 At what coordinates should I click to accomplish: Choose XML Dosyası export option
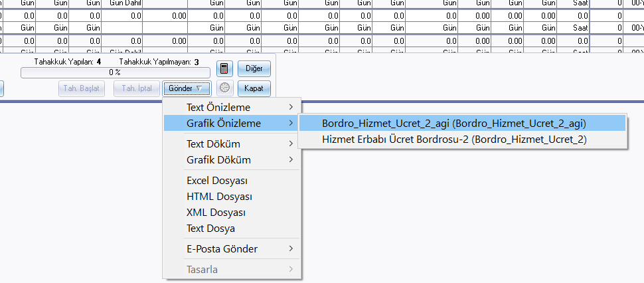[x=216, y=213]
